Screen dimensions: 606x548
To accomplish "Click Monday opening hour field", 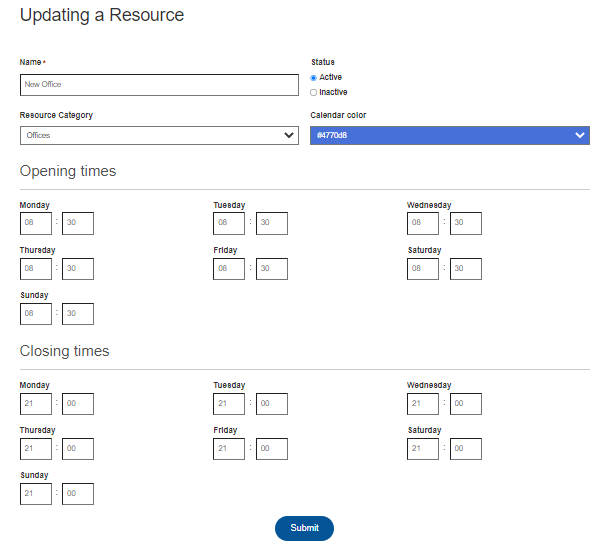I will coord(36,223).
